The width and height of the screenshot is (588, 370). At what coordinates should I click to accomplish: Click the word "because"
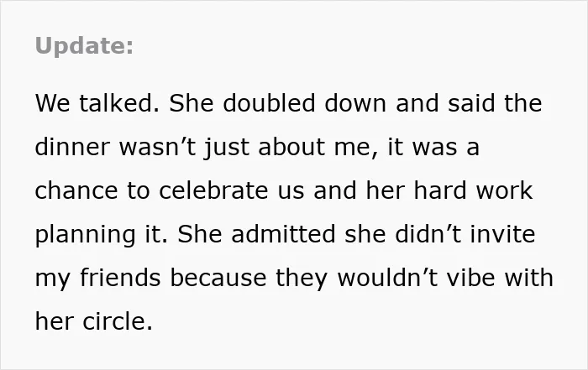point(218,278)
